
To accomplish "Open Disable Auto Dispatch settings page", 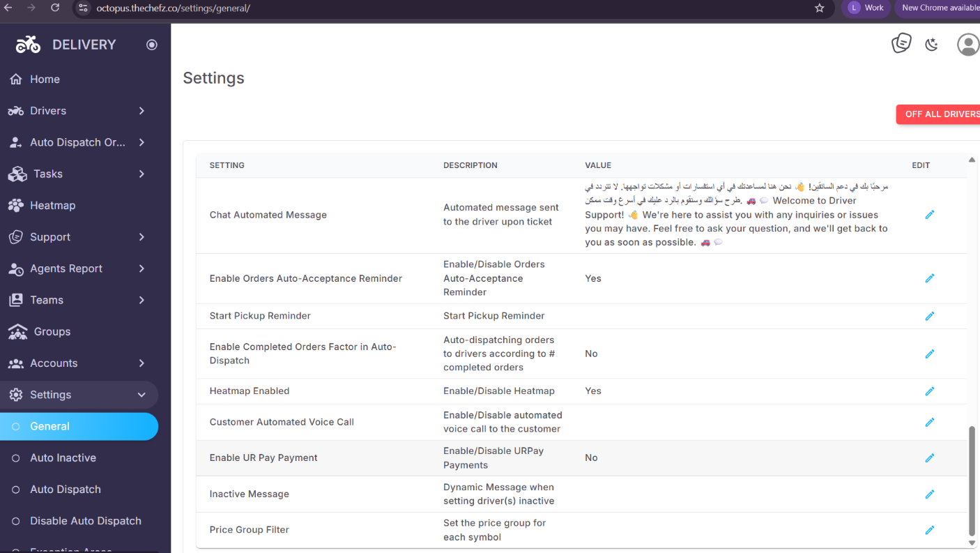I will 79,521.
